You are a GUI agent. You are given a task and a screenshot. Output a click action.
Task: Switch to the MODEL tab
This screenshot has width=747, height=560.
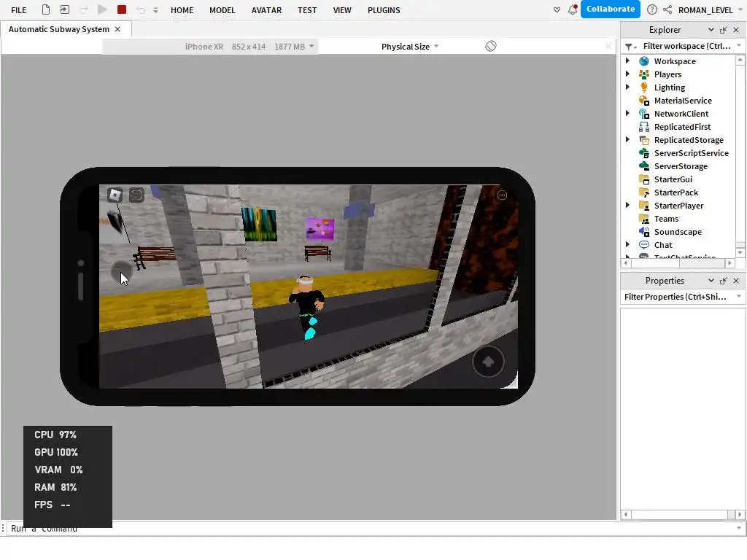tap(222, 10)
